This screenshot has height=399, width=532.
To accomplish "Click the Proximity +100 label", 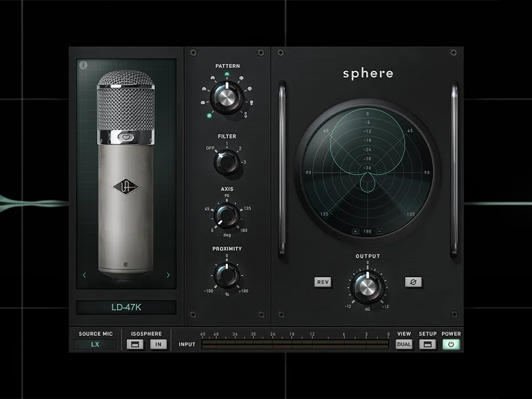I will 243,291.
